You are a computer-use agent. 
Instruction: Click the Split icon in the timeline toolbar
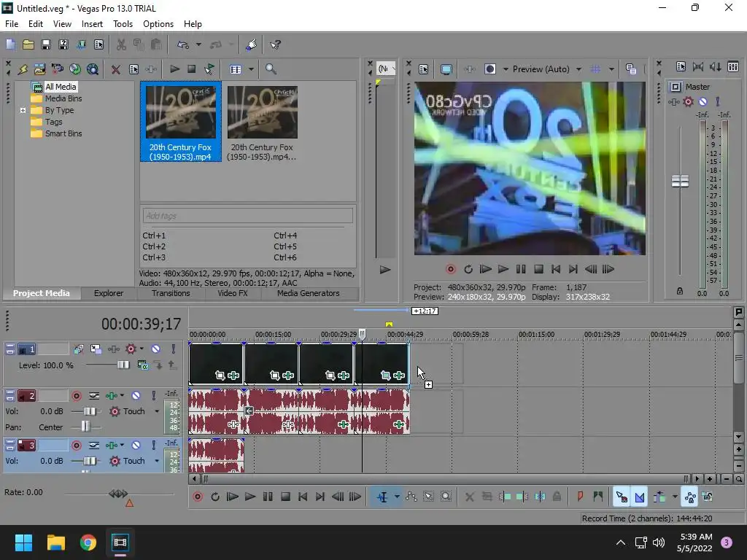540,497
